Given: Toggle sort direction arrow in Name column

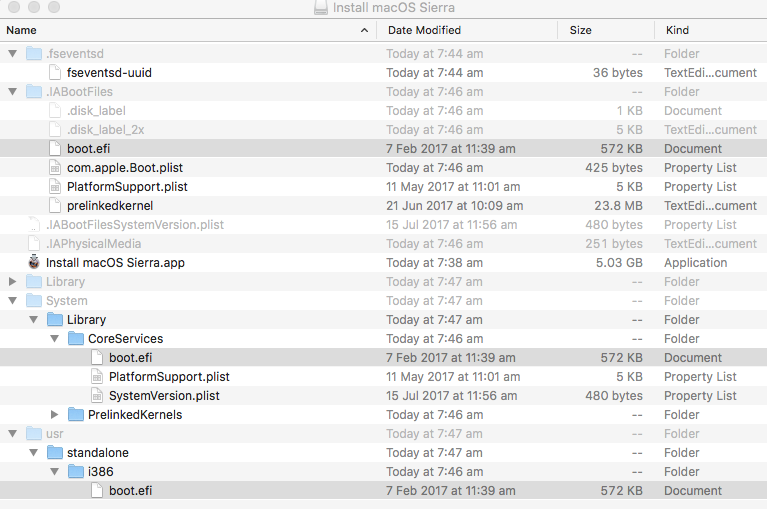Looking at the screenshot, I should (x=364, y=30).
